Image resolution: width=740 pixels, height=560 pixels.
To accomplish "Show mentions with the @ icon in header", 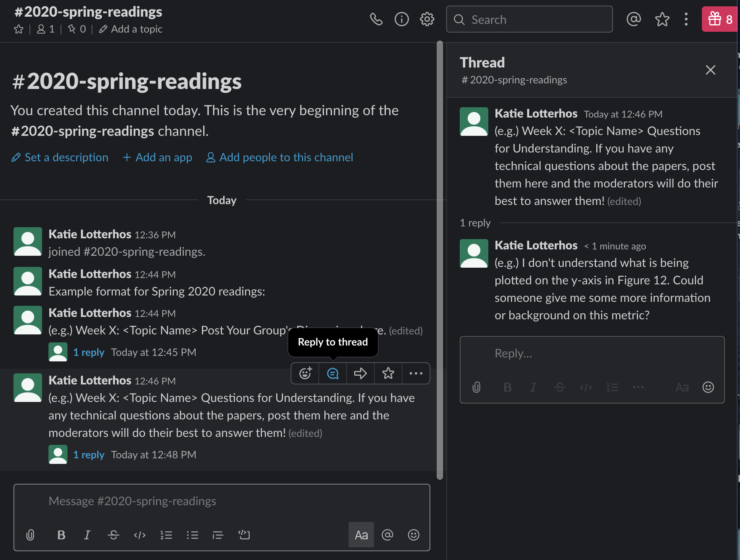I will pyautogui.click(x=634, y=19).
